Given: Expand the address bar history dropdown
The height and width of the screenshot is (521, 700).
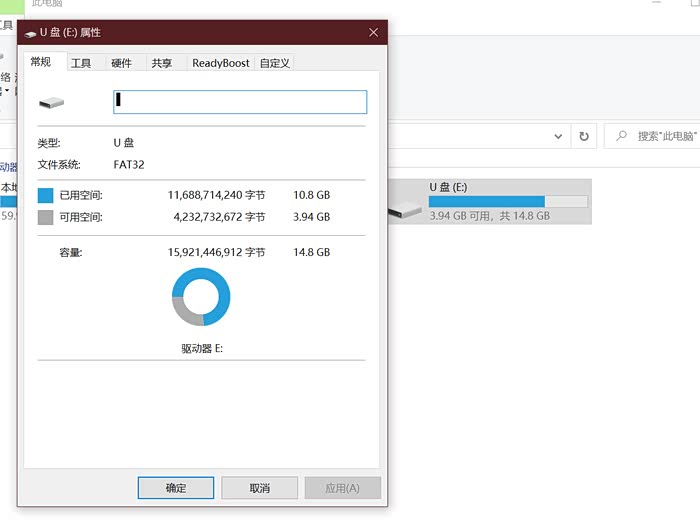Looking at the screenshot, I should coord(560,136).
